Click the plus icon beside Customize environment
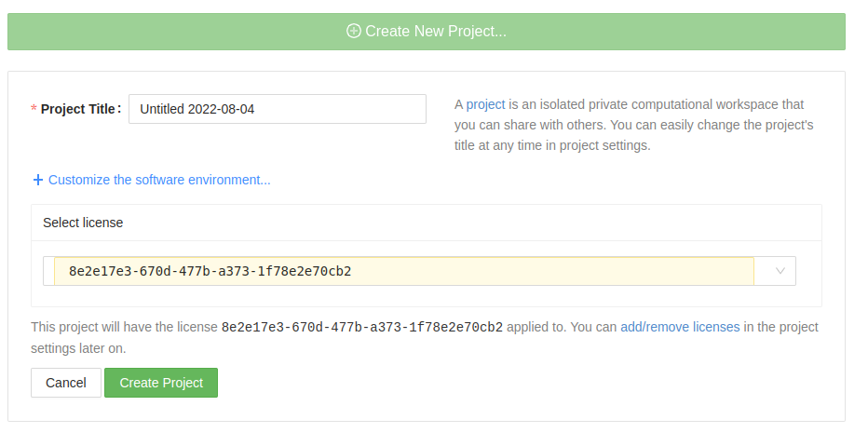Screen dimensions: 868x433 point(37,180)
